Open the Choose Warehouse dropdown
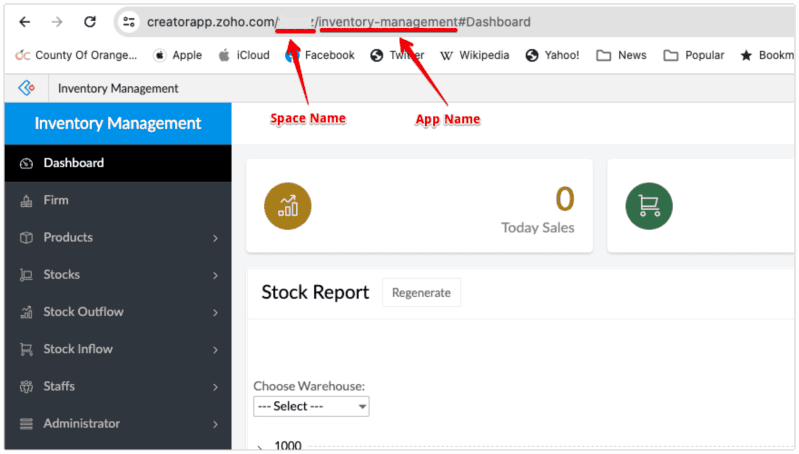Image resolution: width=799 pixels, height=454 pixels. [x=311, y=407]
